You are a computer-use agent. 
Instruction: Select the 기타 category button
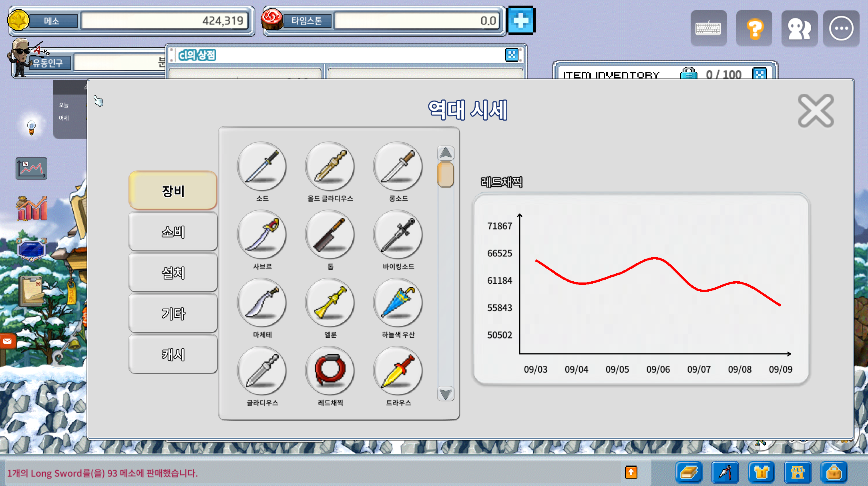pyautogui.click(x=173, y=314)
